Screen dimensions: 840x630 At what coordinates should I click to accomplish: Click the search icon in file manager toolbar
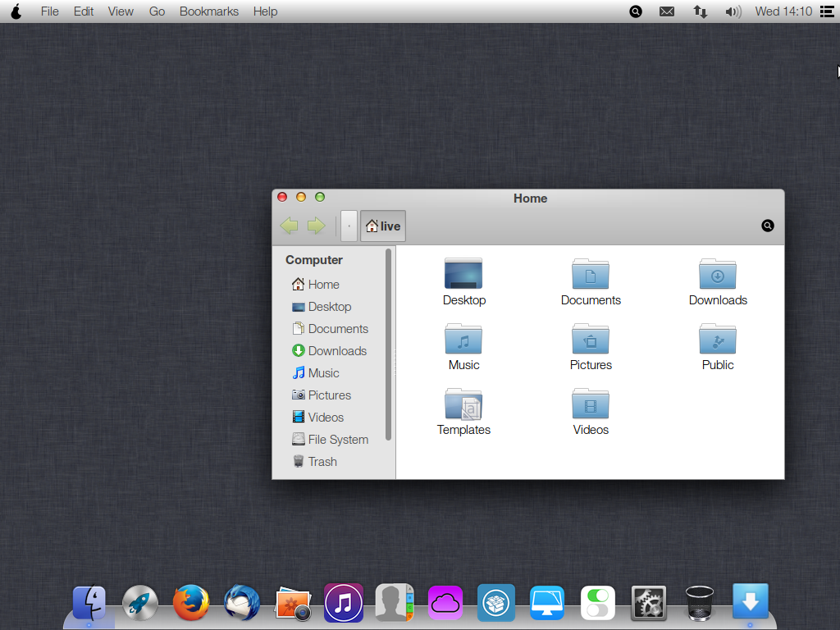point(768,226)
